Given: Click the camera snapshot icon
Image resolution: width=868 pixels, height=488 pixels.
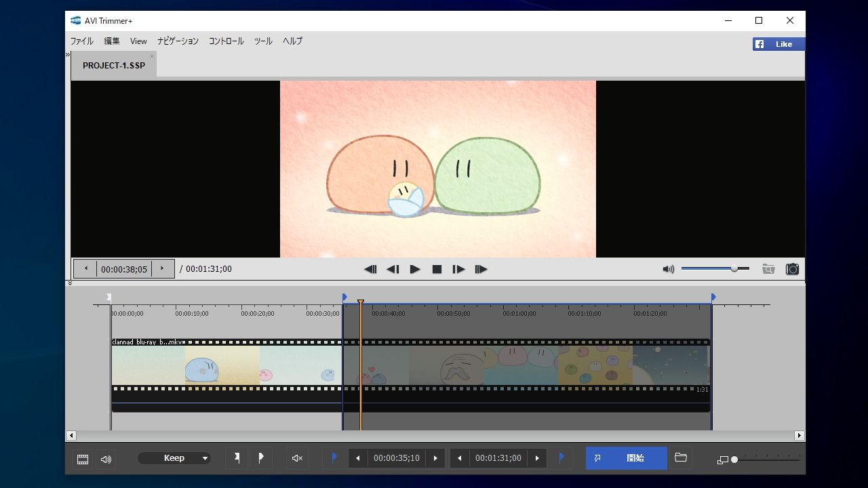Looking at the screenshot, I should coord(792,269).
